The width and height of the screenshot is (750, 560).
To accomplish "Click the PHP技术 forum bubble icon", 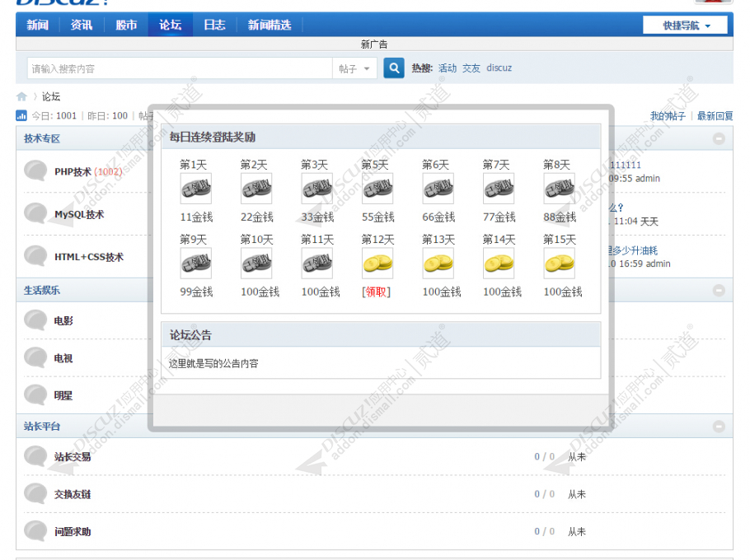I will [x=35, y=171].
